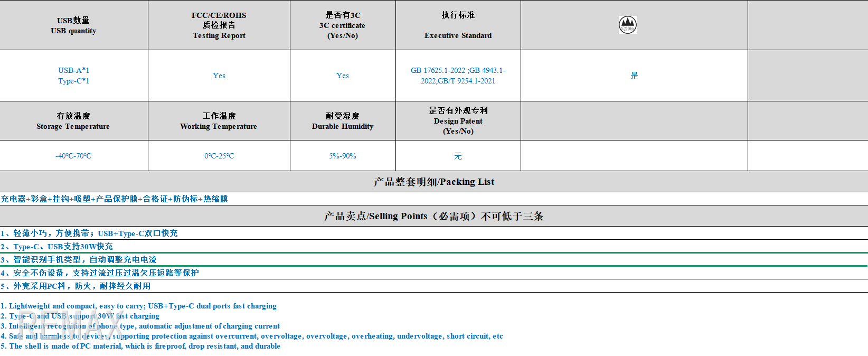Select the USB-A*1 Type-C*1 value cell
The image size is (868, 356).
73,76
